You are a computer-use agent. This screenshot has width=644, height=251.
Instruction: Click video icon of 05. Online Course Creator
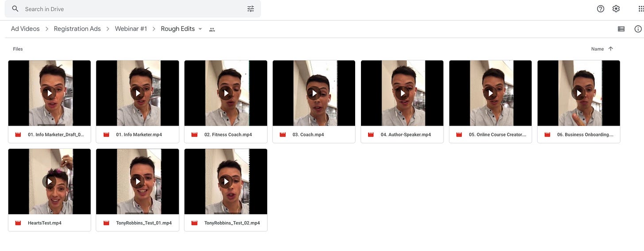tap(459, 135)
